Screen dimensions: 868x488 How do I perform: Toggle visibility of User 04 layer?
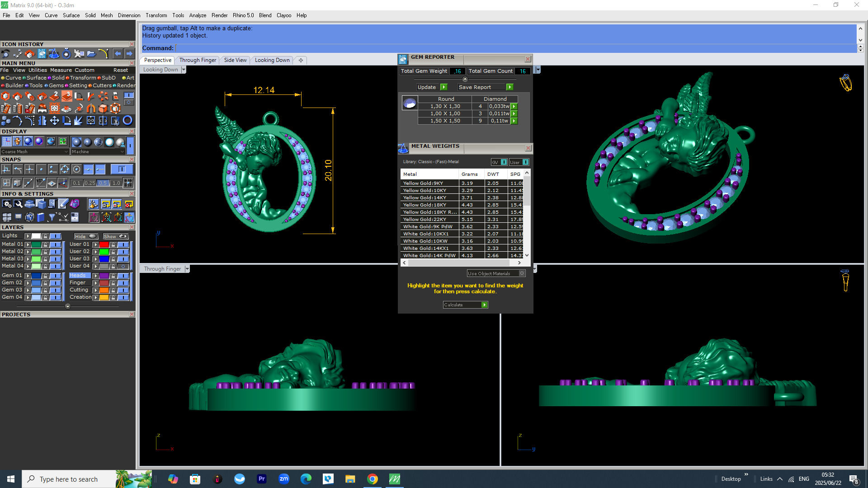[x=123, y=266]
